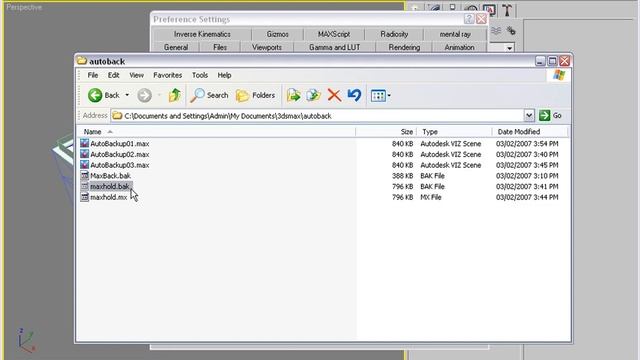The width and height of the screenshot is (640, 360).
Task: Open the File menu in autoback window
Action: point(93,75)
